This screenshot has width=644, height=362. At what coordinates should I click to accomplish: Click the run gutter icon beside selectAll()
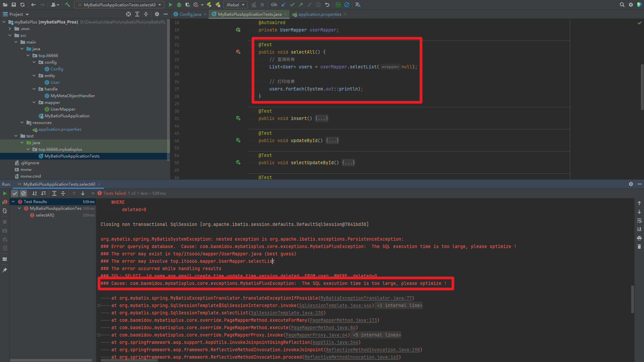[x=238, y=52]
